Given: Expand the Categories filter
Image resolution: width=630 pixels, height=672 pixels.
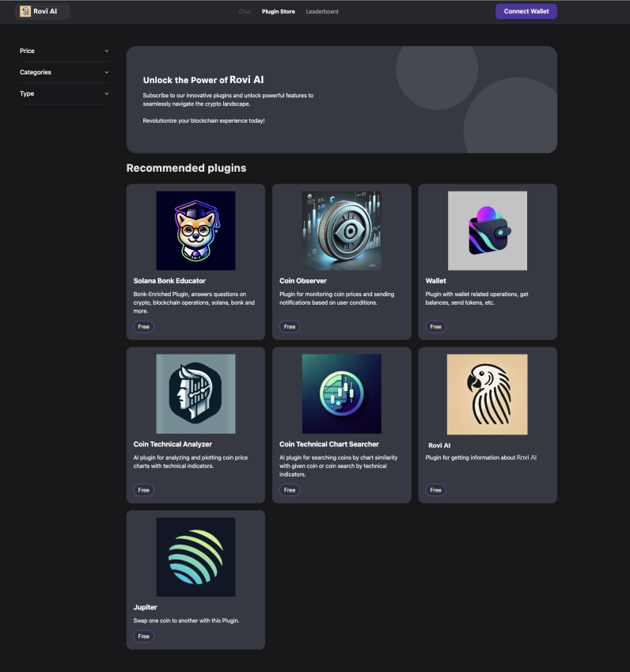Looking at the screenshot, I should pos(64,72).
